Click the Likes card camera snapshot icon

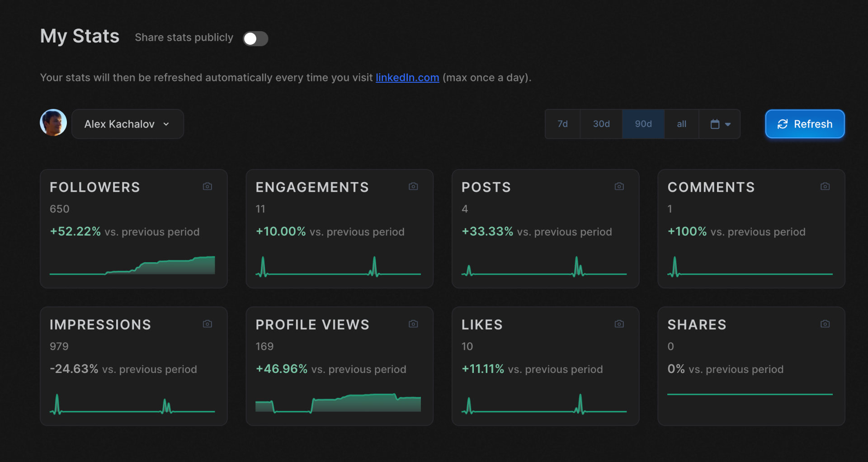[x=619, y=324]
